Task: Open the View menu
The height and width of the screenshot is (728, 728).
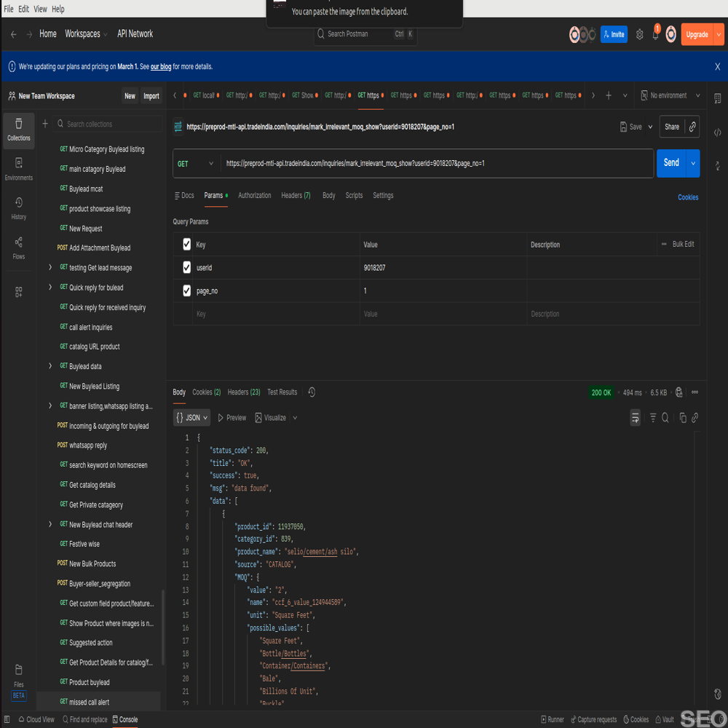Action: (40, 9)
